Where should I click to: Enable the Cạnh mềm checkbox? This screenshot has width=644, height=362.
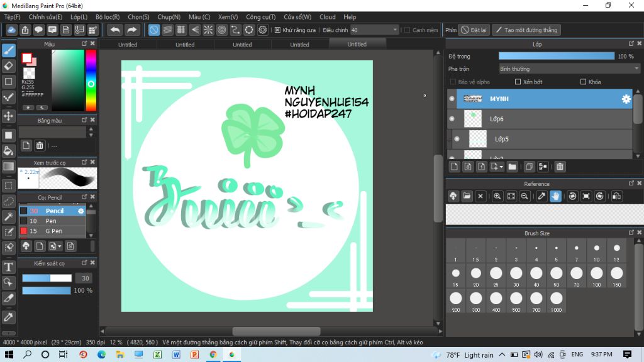(407, 30)
